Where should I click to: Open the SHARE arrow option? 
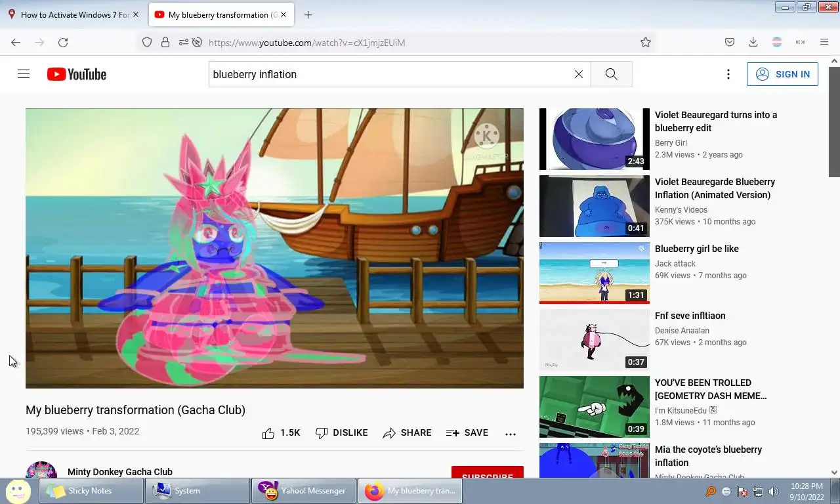408,432
